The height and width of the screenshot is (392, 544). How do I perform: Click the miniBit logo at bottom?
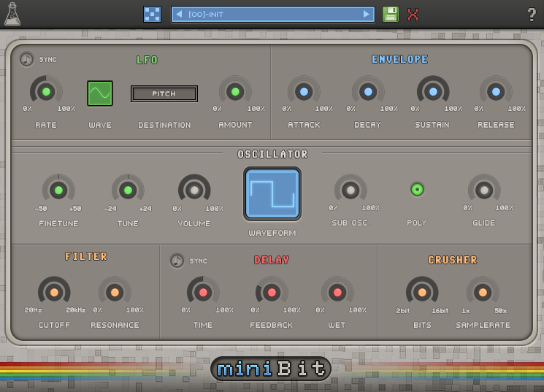[x=271, y=369]
